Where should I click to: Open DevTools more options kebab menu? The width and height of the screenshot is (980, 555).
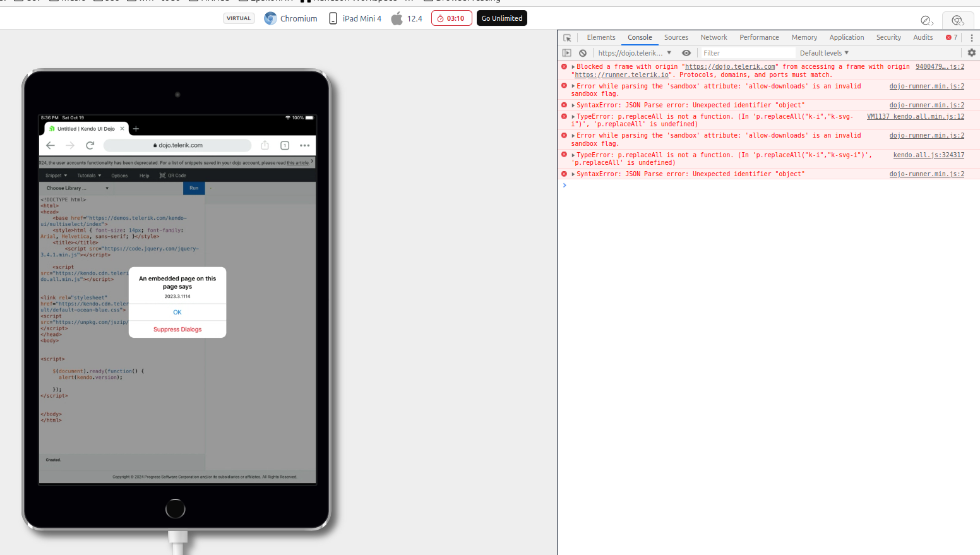972,38
